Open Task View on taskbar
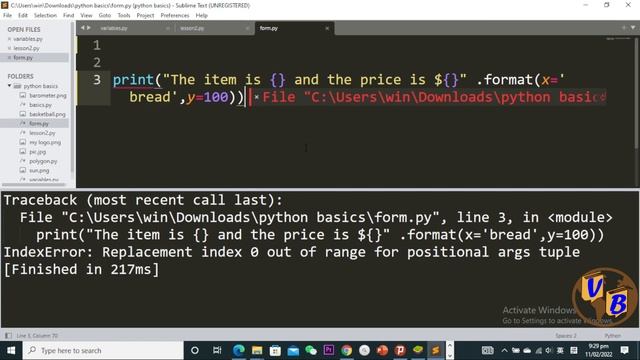Screen dimensions: 640x360 (x=217, y=350)
